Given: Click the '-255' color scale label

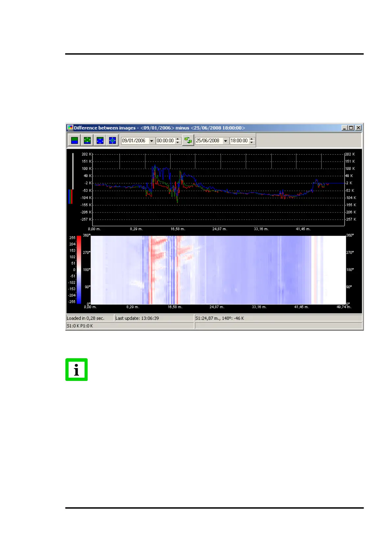Looking at the screenshot, I should click(72, 302).
